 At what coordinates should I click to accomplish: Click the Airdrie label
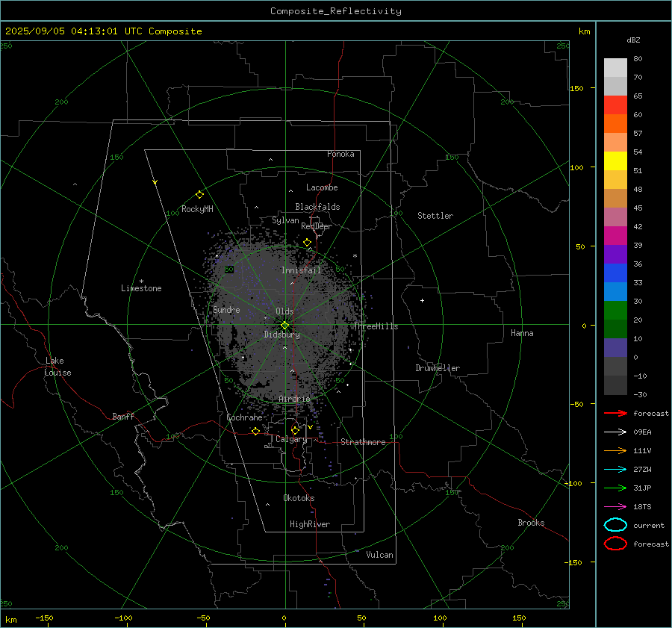[x=294, y=399]
